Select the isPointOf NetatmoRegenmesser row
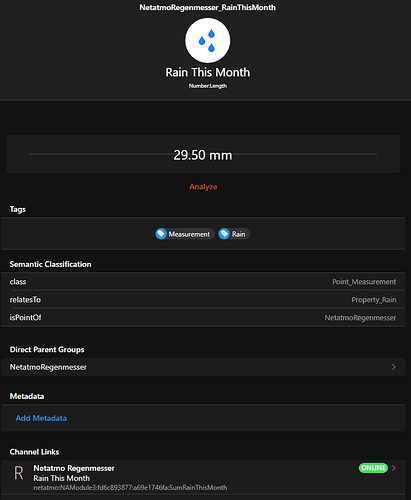Image resolution: width=411 pixels, height=500 pixels. [203, 317]
